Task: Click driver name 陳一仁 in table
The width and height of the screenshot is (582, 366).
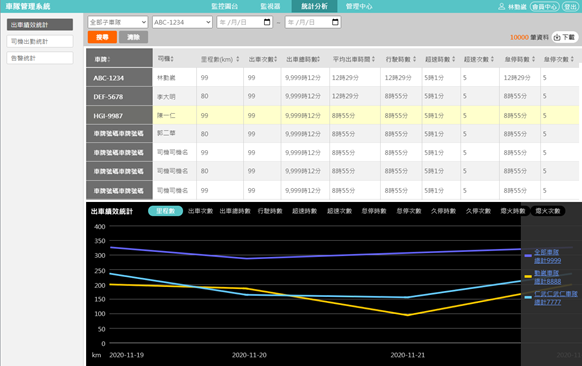Action: 166,115
